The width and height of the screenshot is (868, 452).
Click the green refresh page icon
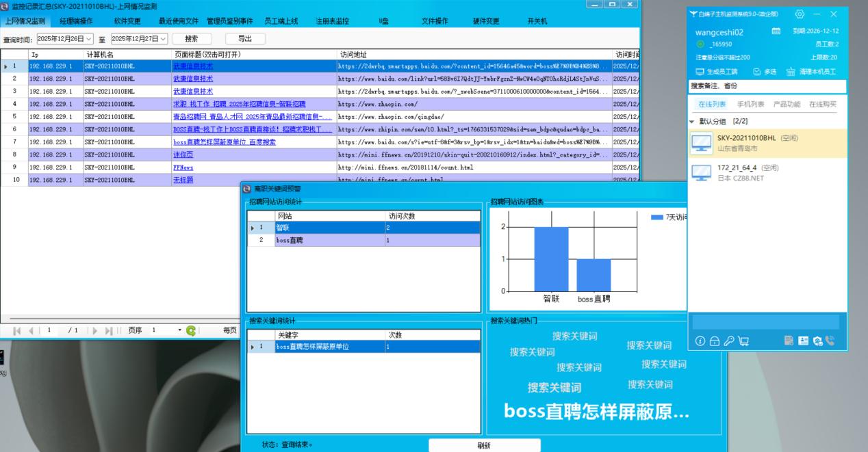point(191,331)
